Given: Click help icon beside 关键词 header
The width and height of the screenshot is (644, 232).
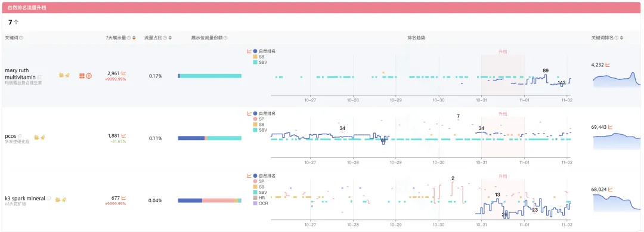Looking at the screenshot, I should [x=21, y=38].
